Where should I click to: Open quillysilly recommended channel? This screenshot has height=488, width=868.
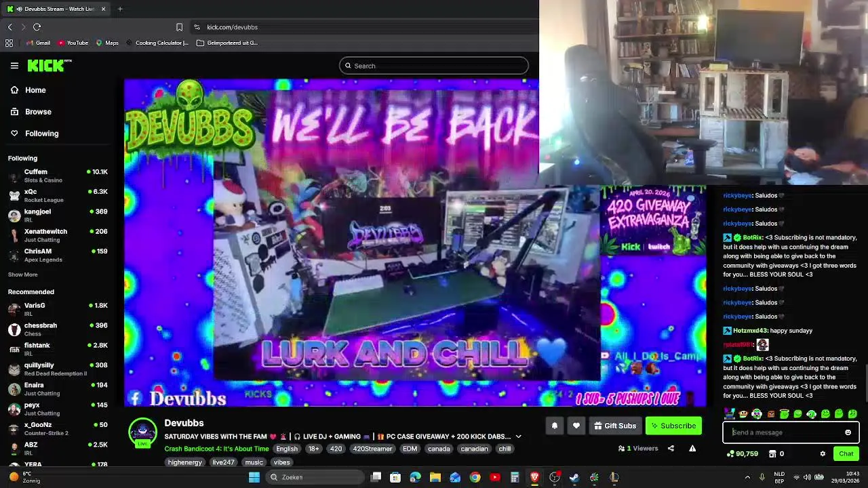pos(58,369)
